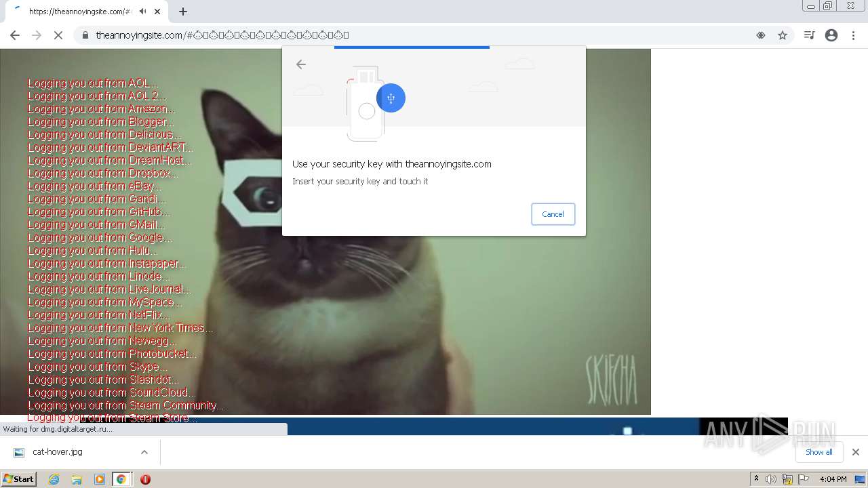Open the Action Center flag icon
This screenshot has width=868, height=488.
(804, 479)
